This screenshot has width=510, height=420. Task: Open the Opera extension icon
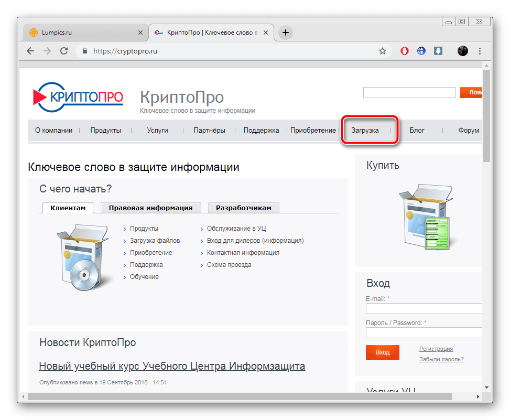(405, 51)
